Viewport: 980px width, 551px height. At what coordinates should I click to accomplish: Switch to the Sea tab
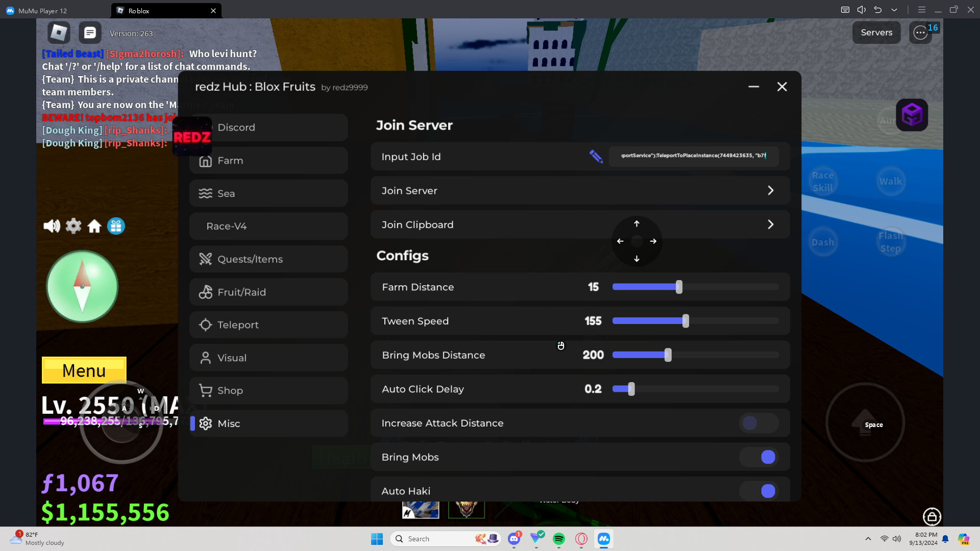268,193
